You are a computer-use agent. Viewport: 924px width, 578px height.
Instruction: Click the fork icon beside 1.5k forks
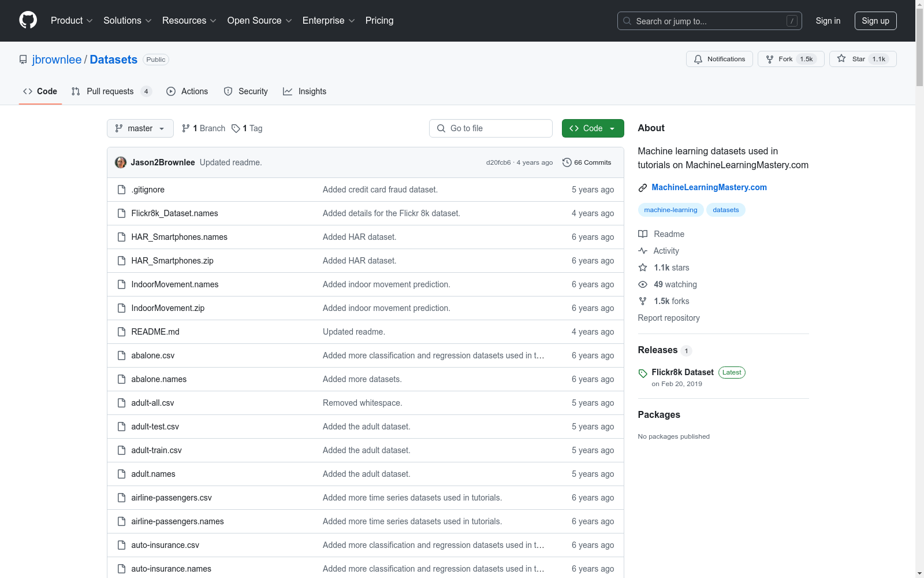pyautogui.click(x=643, y=301)
